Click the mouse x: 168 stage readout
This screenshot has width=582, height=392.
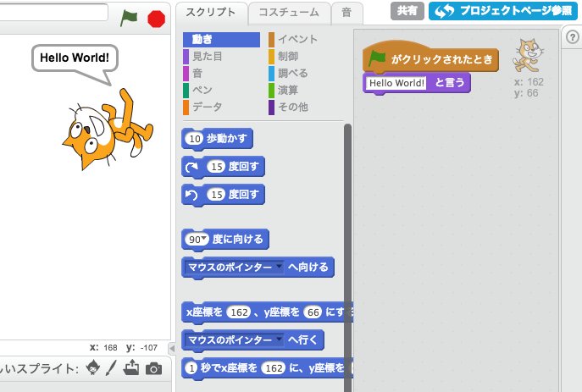pos(103,347)
